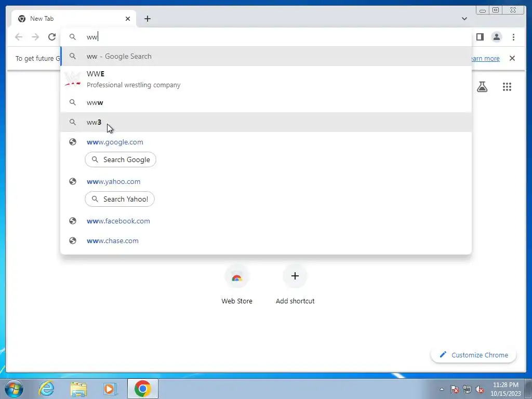Click the network tray icon

click(467, 389)
